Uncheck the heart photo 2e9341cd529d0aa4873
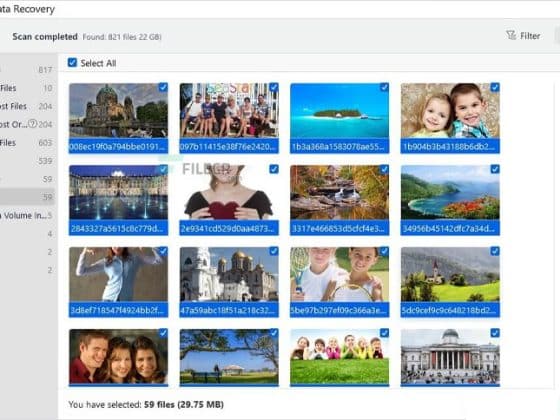 point(274,169)
